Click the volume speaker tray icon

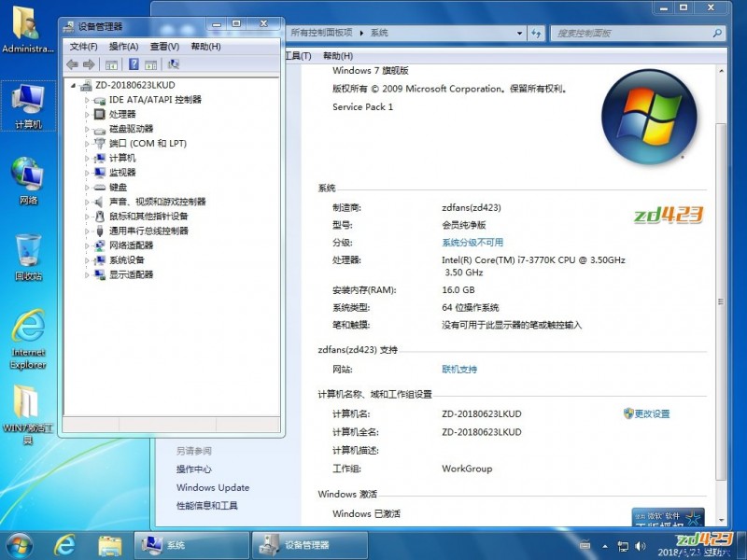[x=641, y=546]
